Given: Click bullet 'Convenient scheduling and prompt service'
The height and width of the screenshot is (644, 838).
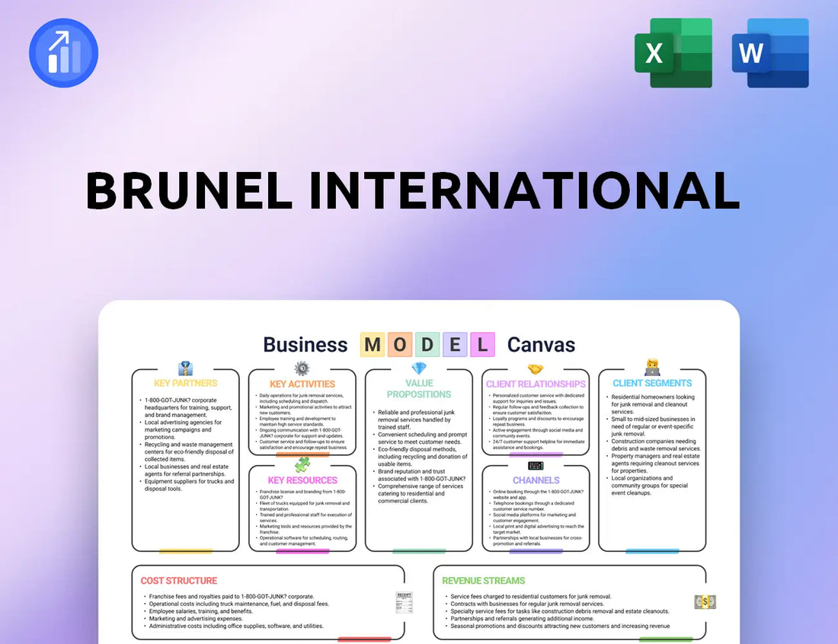Looking at the screenshot, I should [x=421, y=438].
